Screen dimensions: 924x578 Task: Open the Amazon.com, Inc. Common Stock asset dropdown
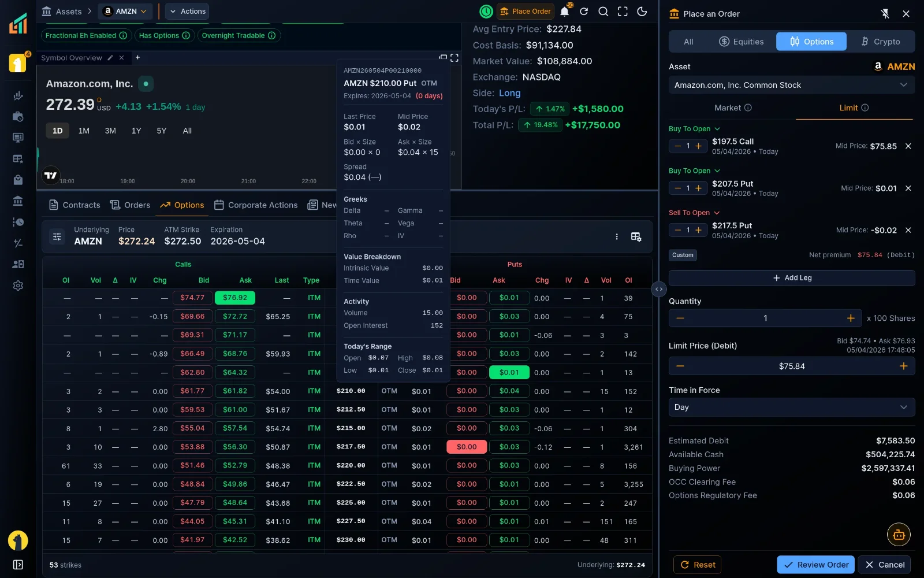click(792, 85)
